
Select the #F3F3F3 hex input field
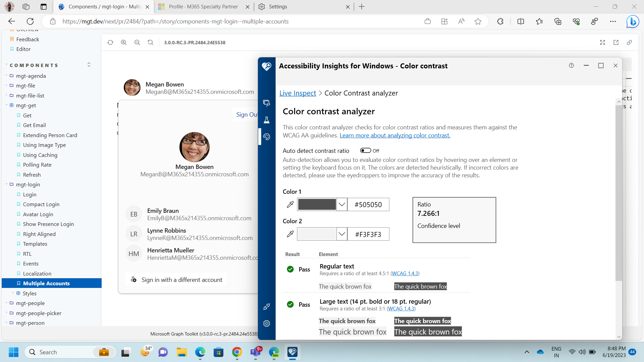[368, 234]
